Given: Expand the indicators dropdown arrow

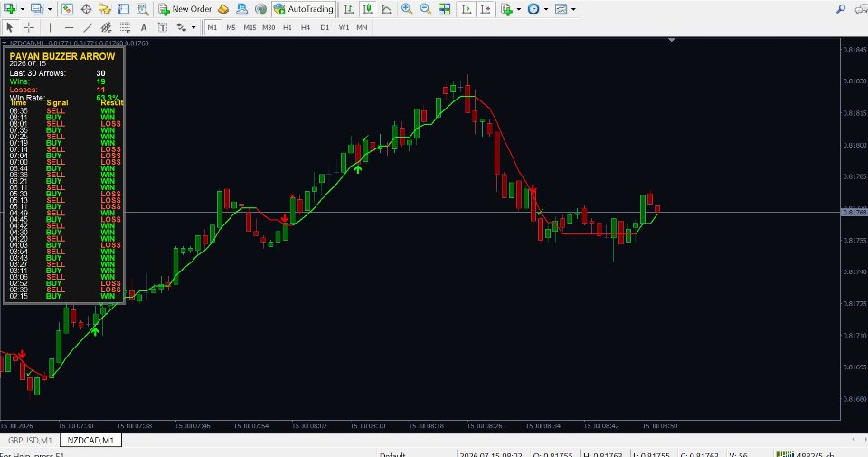Looking at the screenshot, I should click(x=519, y=9).
